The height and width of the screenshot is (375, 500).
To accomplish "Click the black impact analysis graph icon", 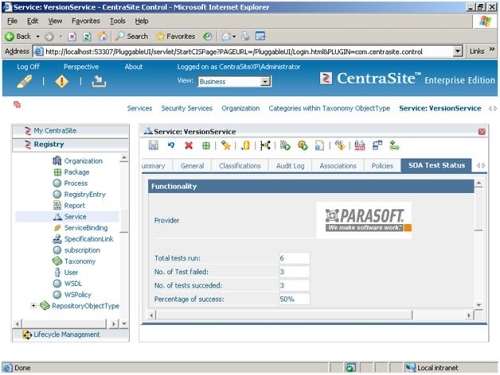I will click(x=265, y=145).
